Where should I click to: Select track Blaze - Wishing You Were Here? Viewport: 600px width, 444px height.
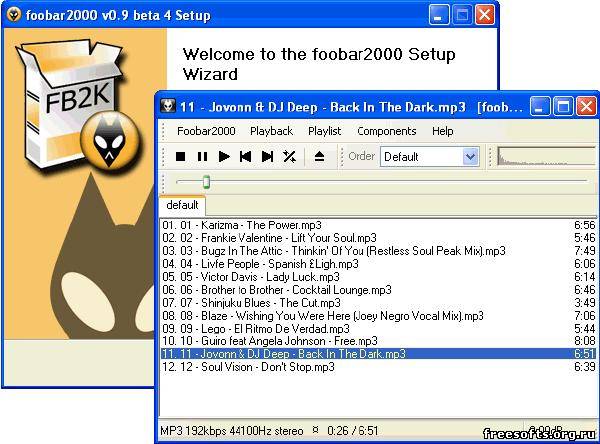(378, 316)
